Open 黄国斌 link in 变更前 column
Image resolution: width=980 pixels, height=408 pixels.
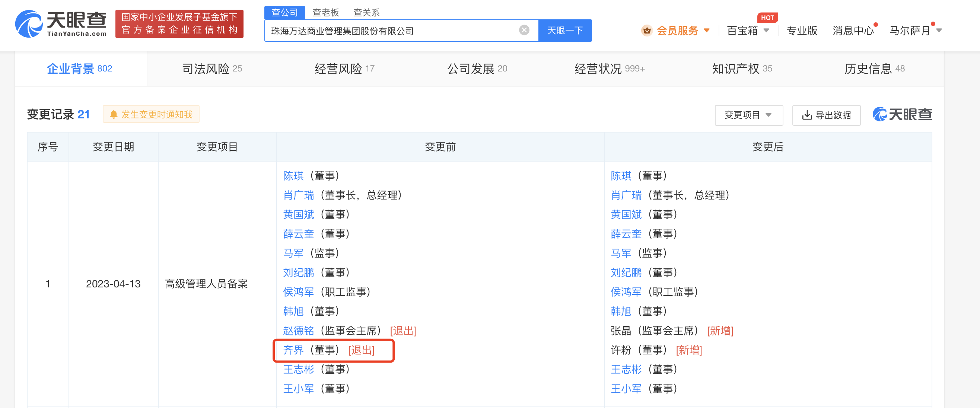click(x=298, y=214)
